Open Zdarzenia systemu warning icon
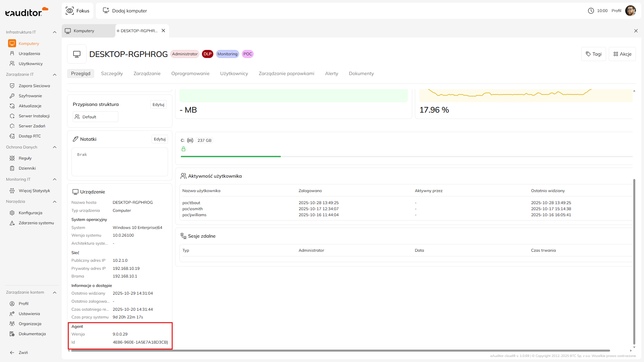Viewport: 644px width, 362px height. (12, 223)
